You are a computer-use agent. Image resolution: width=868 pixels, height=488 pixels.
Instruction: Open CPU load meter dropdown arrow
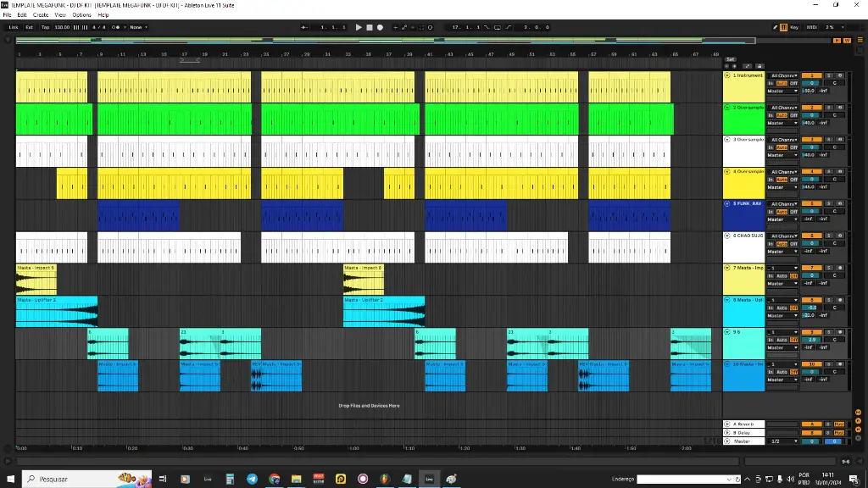coord(843,27)
